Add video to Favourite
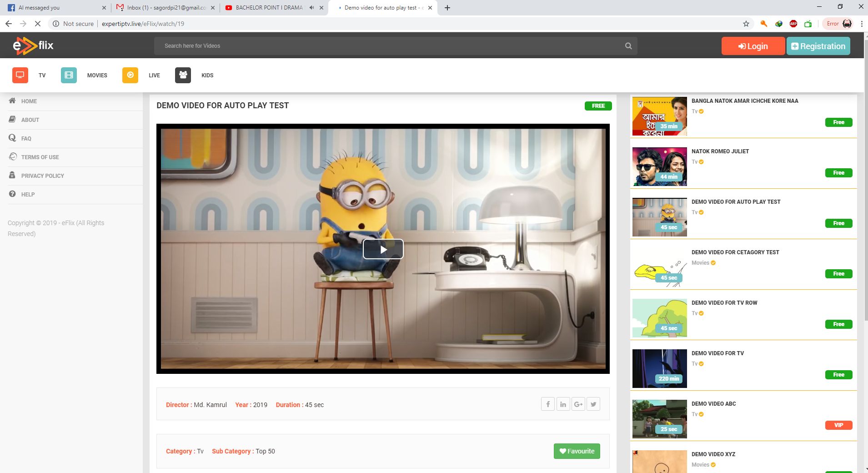This screenshot has height=473, width=868. [577, 451]
